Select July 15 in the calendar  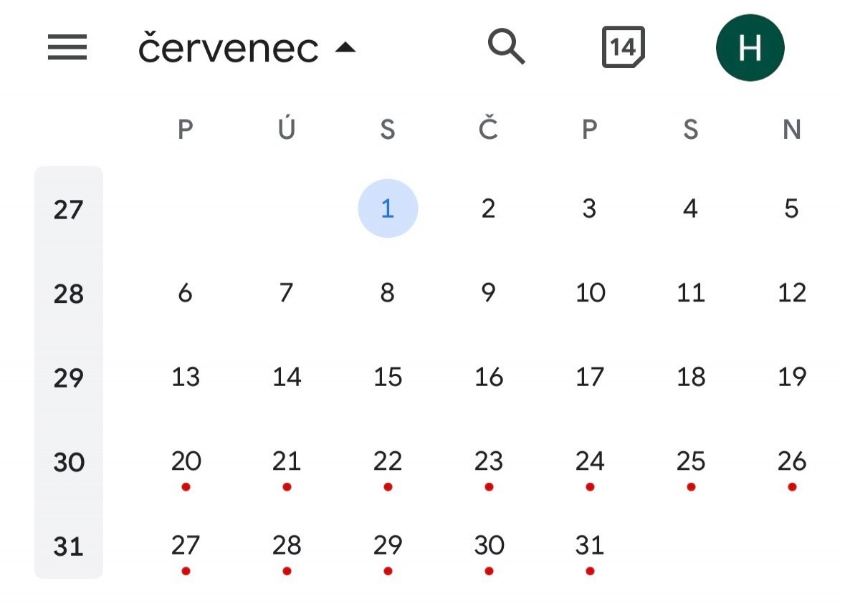[x=388, y=377]
